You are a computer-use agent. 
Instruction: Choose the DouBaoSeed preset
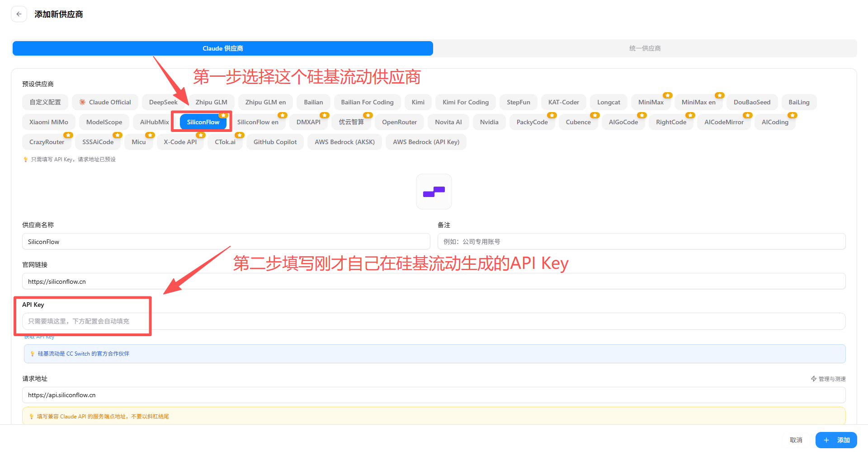[x=752, y=102]
